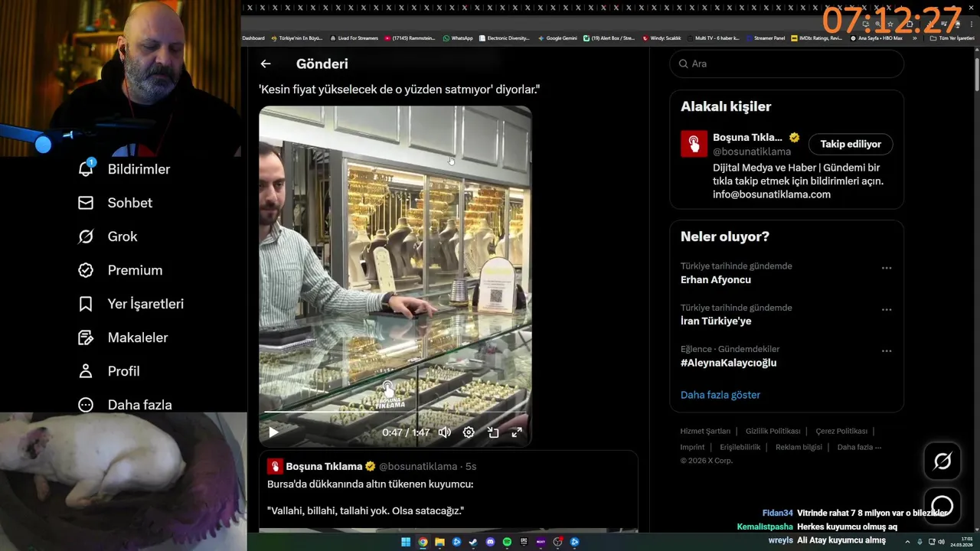Open the Rammstein YouTube bookmark
Viewport: 980px width, 551px height.
pos(410,37)
